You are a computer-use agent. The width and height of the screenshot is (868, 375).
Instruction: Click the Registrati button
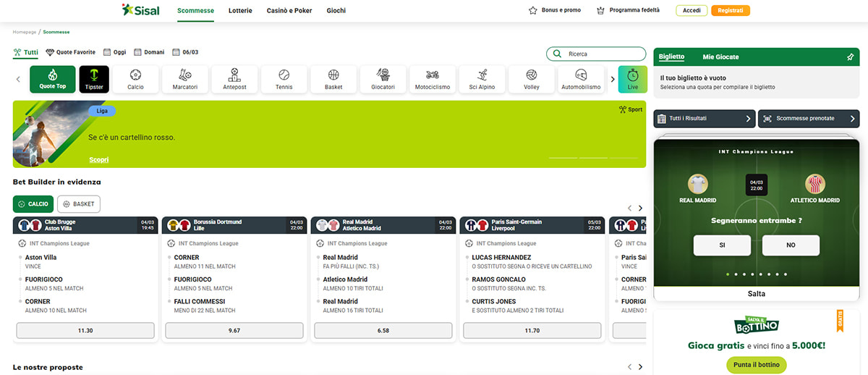point(731,11)
